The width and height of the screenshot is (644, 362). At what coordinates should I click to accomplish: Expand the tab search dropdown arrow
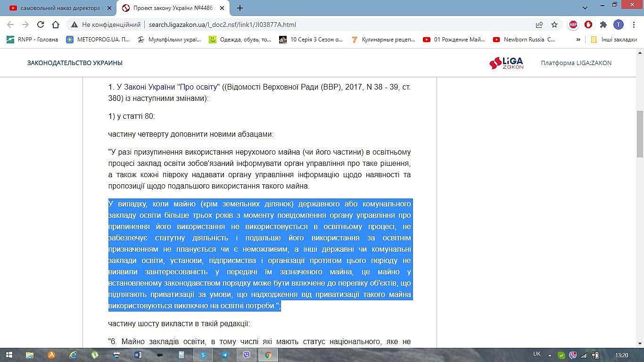(x=585, y=8)
